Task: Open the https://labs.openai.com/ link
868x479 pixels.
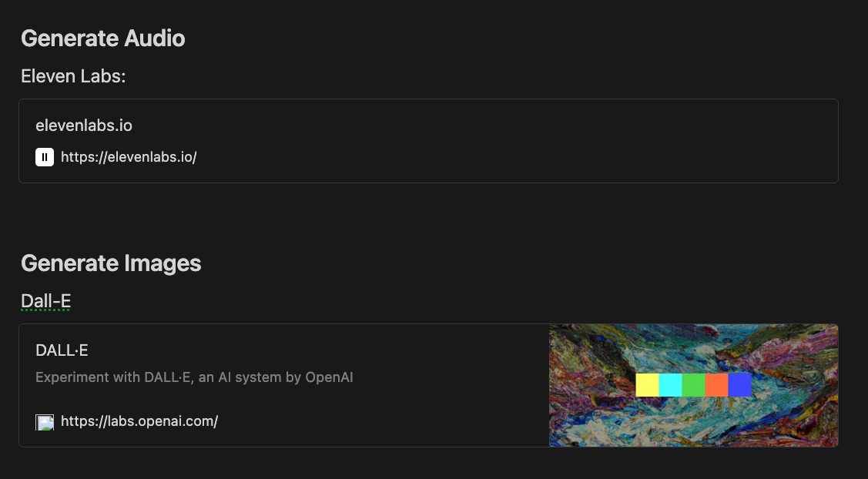Action: click(x=139, y=421)
